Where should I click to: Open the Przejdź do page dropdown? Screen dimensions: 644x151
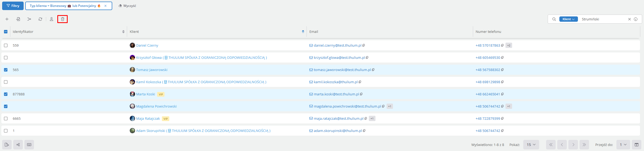[x=623, y=145]
